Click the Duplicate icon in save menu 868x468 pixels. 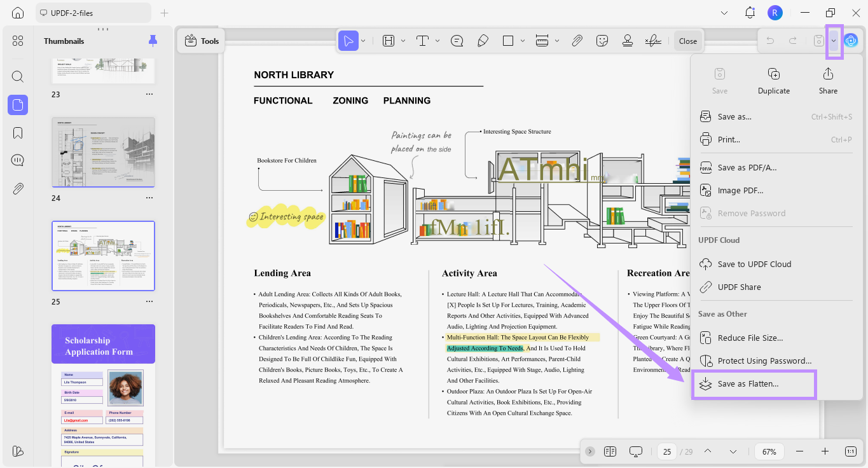click(x=774, y=74)
